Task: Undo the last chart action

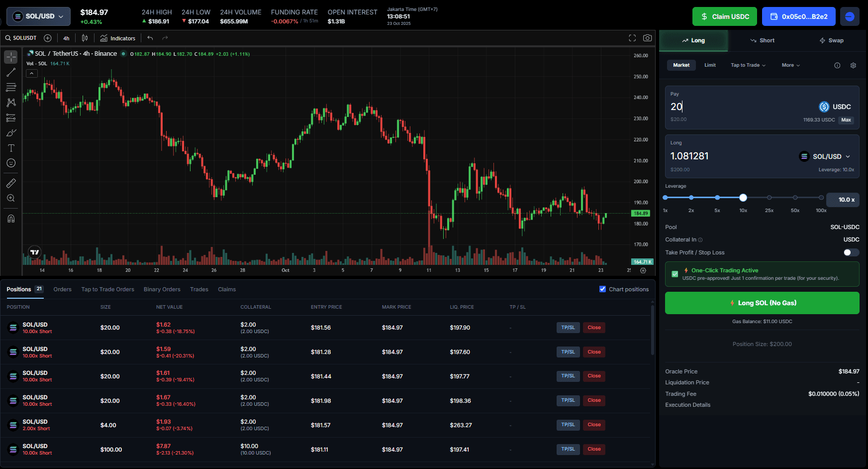Action: 150,37
